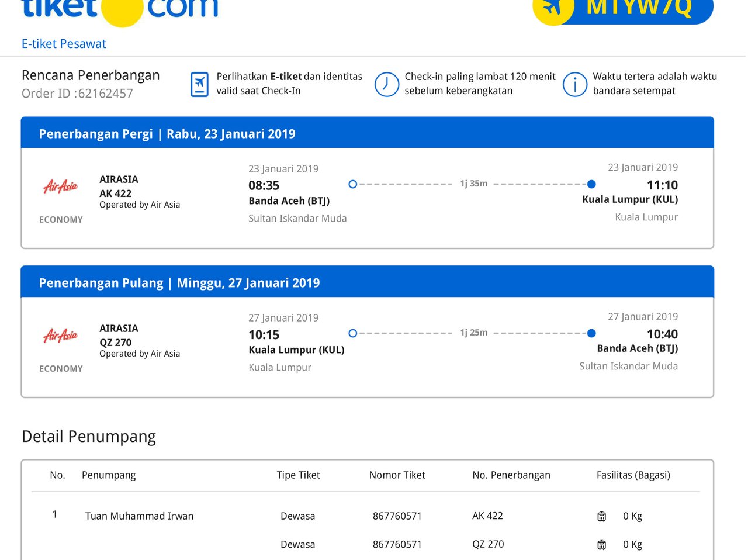Click ticket number 867760571 in QZ 270 row
This screenshot has width=748, height=560.
click(397, 544)
